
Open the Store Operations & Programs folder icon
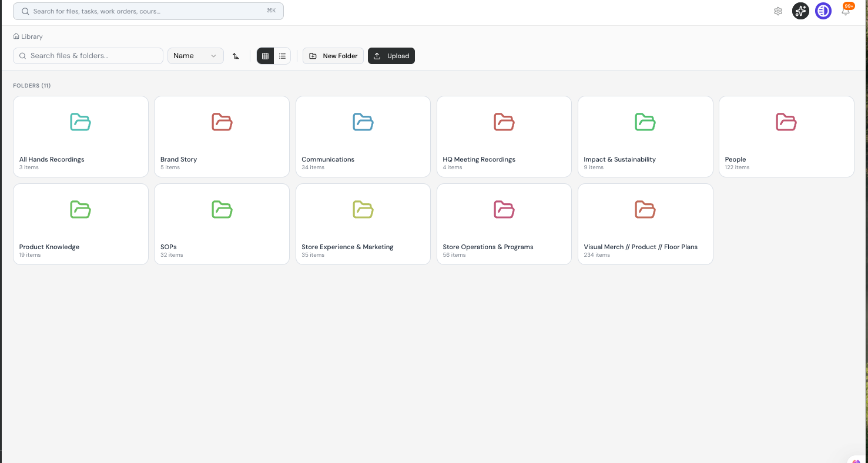click(x=504, y=209)
